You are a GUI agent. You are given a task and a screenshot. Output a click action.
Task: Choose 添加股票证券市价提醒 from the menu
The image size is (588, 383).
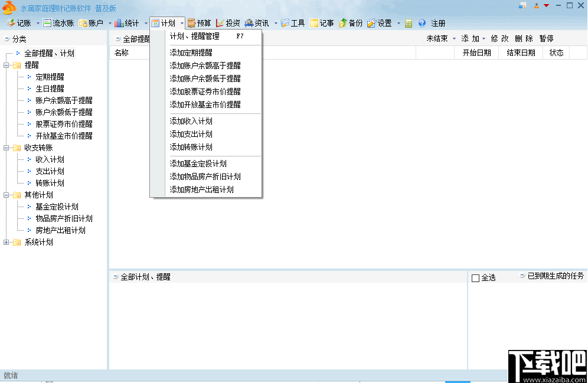(213, 91)
